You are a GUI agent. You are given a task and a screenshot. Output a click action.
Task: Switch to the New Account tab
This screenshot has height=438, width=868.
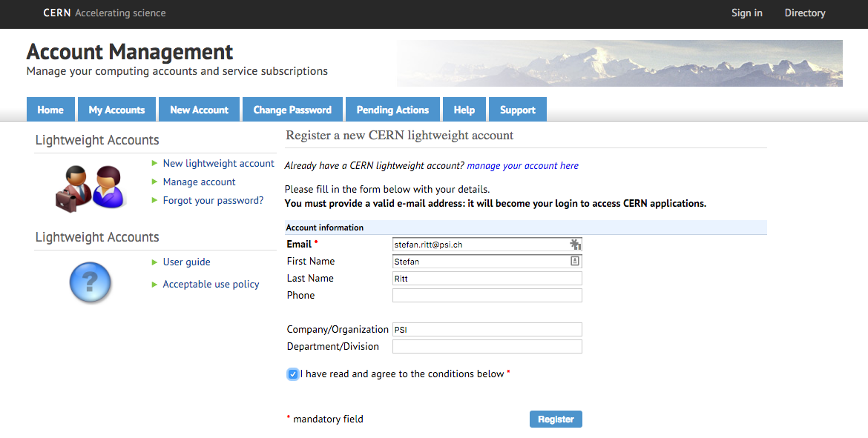click(x=200, y=110)
